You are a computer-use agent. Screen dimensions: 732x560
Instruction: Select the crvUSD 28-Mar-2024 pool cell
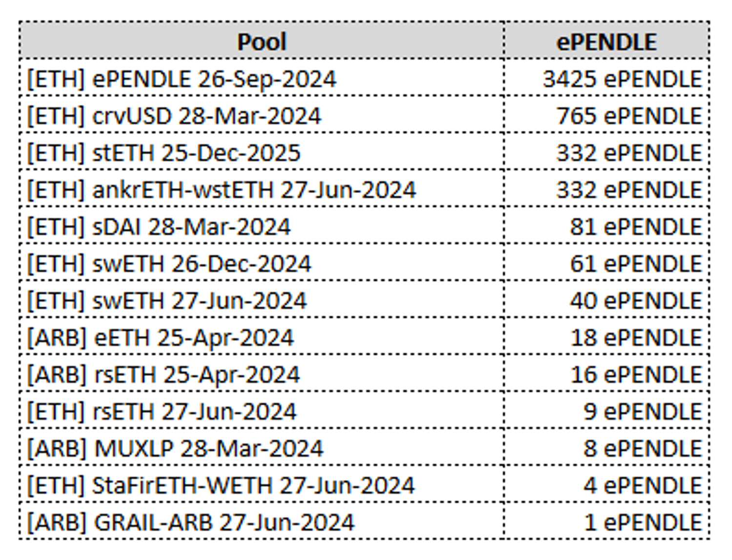click(x=174, y=116)
